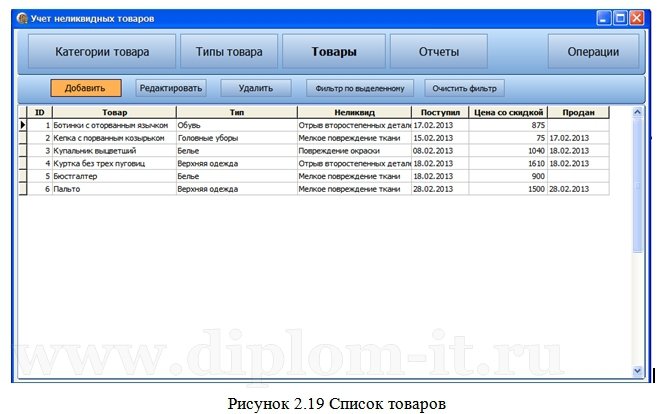Click the price 900 cell
This screenshot has width=665, height=414.
click(508, 176)
